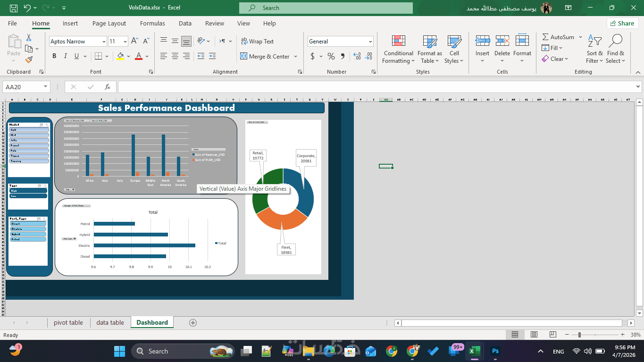Click the Share button
This screenshot has height=362, width=644.
pos(622,23)
